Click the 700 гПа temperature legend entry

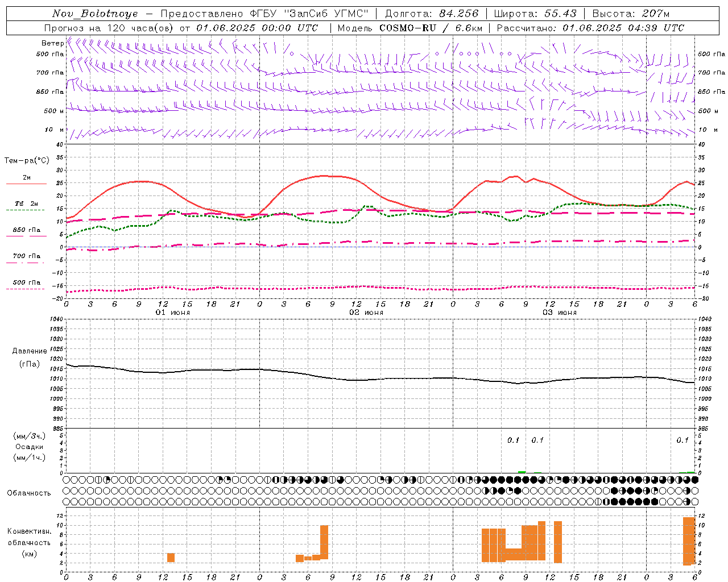pyautogui.click(x=27, y=256)
